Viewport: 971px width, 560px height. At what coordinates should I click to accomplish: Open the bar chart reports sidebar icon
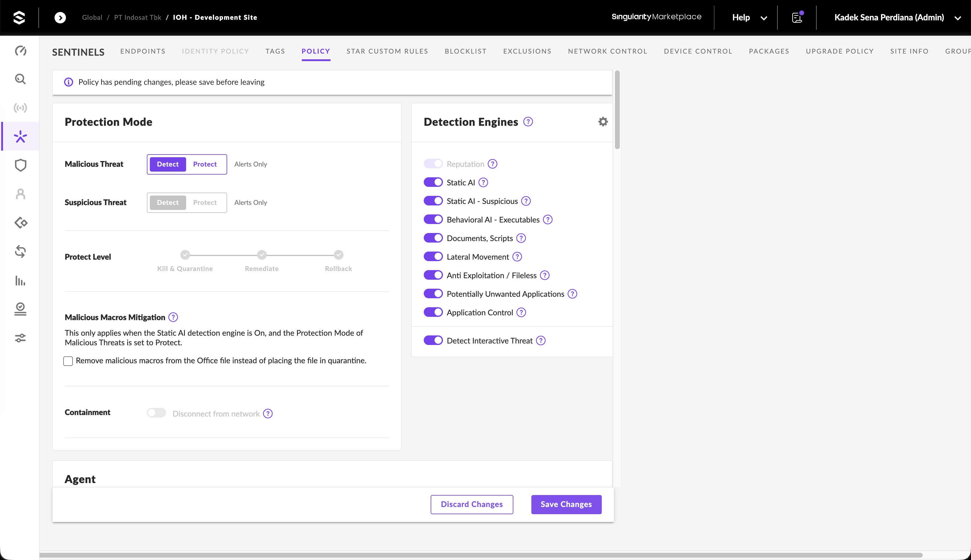tap(20, 280)
